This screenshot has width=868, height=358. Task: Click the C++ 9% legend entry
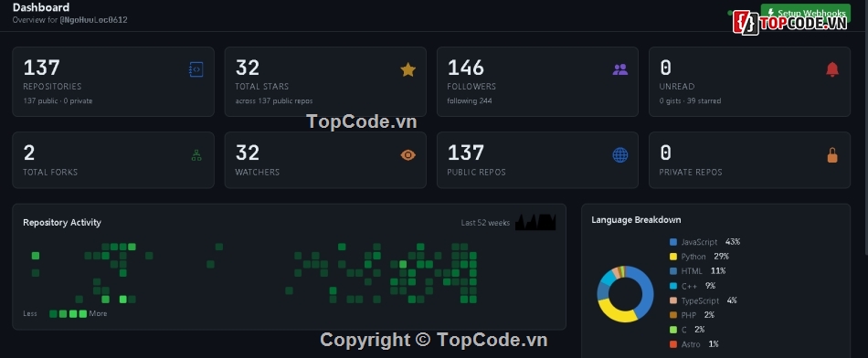point(693,286)
